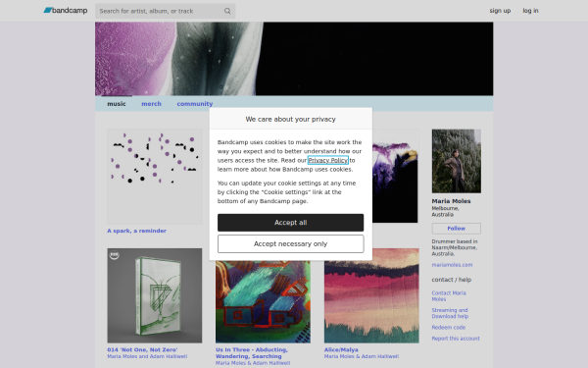Choose Accept necessary only
588x368 pixels.
(291, 244)
